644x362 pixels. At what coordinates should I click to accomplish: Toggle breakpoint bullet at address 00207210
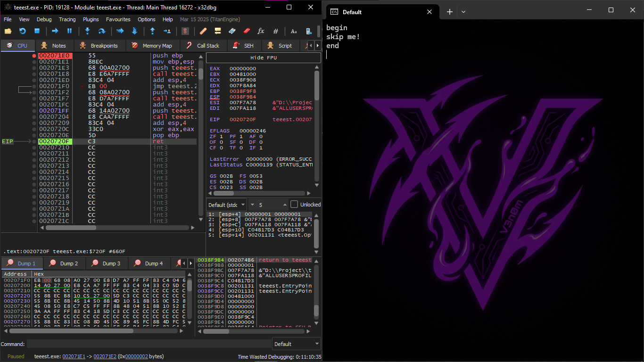tap(34, 148)
